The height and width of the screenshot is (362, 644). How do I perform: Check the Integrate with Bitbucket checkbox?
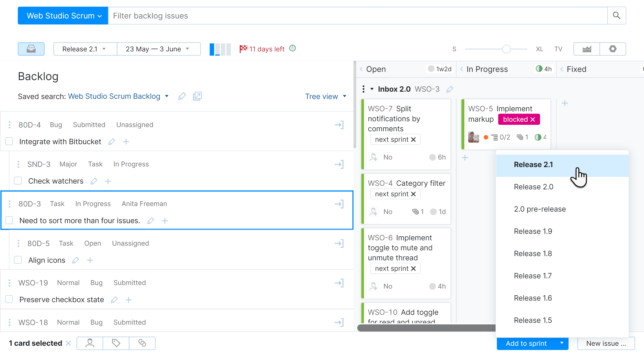[x=9, y=142]
